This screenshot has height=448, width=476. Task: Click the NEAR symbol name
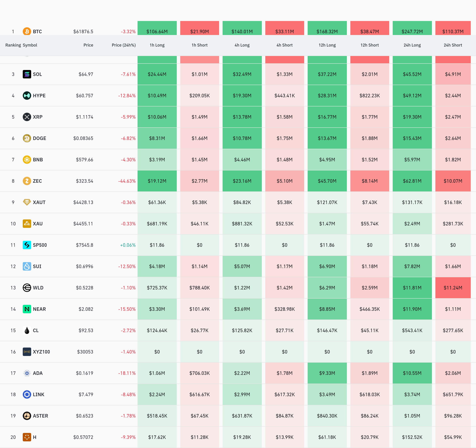tap(39, 309)
